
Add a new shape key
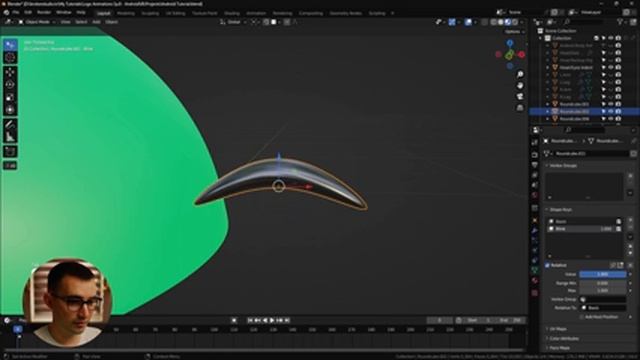[x=630, y=220]
